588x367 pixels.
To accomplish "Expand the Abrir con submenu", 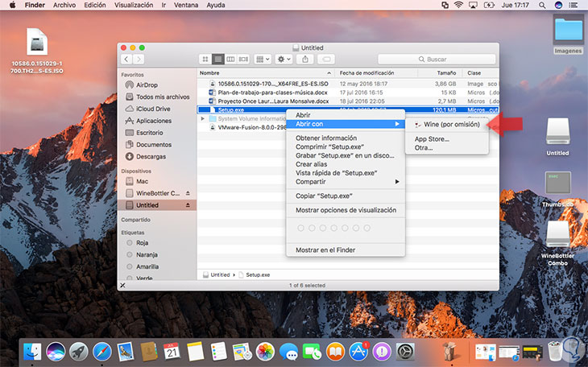I will (346, 124).
